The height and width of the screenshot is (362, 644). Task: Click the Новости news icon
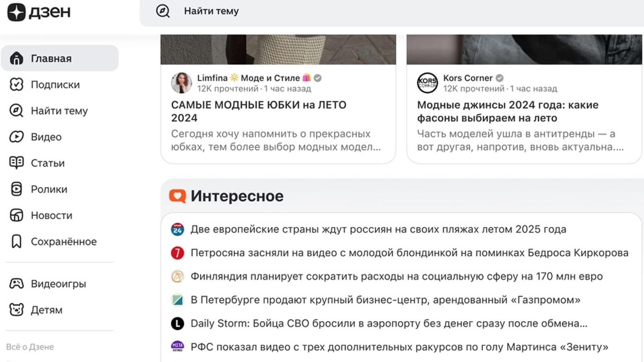click(x=17, y=215)
